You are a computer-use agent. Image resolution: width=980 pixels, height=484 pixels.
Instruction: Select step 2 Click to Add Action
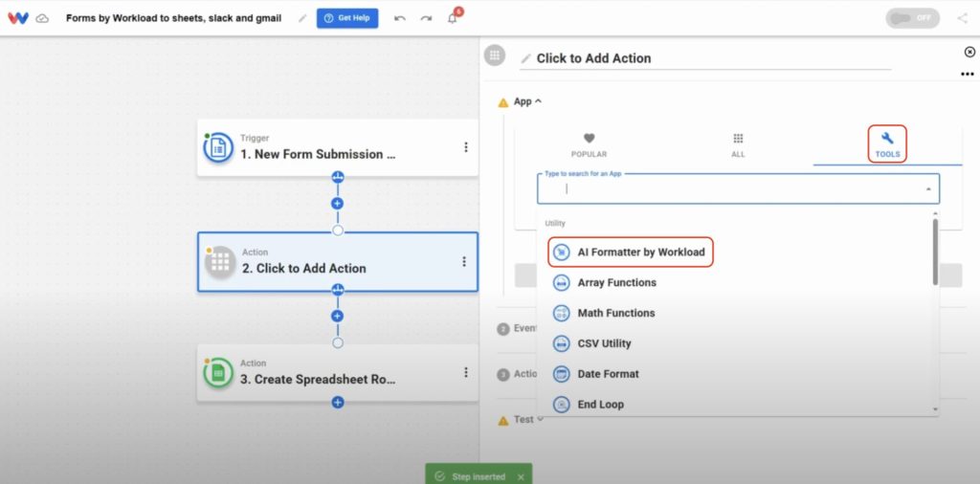pos(338,262)
